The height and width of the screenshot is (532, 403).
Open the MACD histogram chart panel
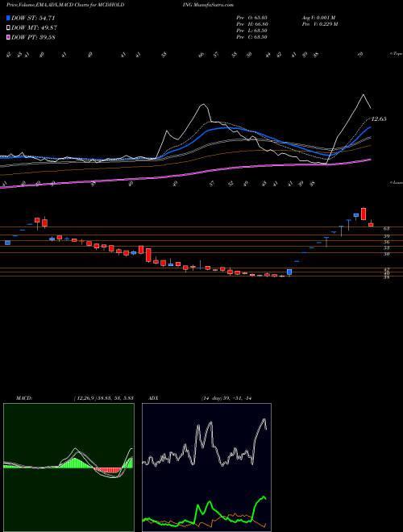point(69,468)
